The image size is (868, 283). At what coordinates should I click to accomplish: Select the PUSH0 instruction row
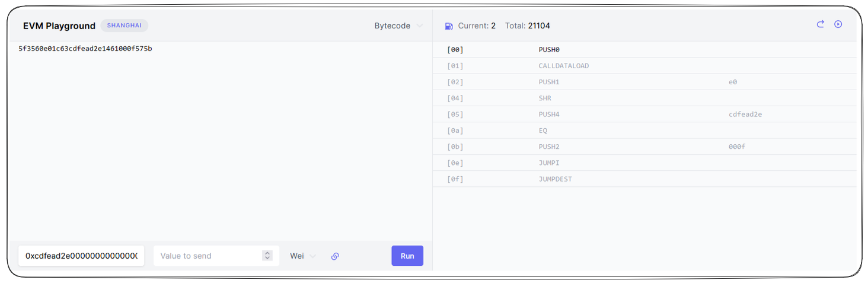(644, 50)
